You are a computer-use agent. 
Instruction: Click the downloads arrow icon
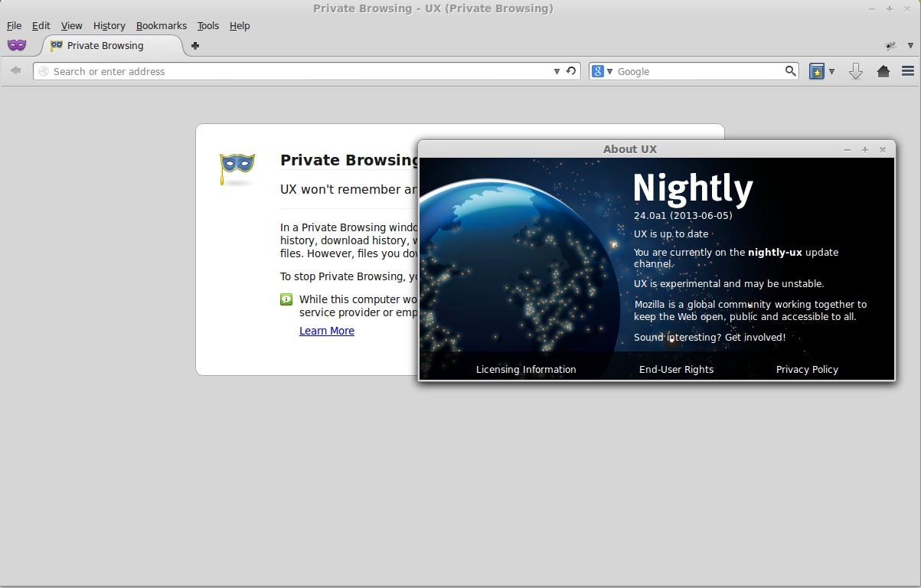click(x=856, y=71)
